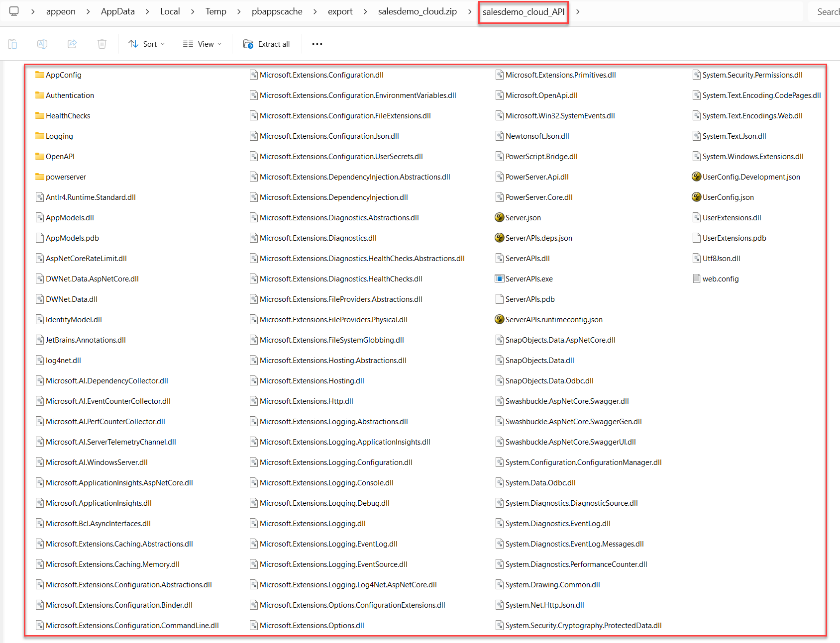Image resolution: width=840 pixels, height=643 pixels.
Task: Go to the Temp breadcrumb folder
Action: [x=215, y=11]
